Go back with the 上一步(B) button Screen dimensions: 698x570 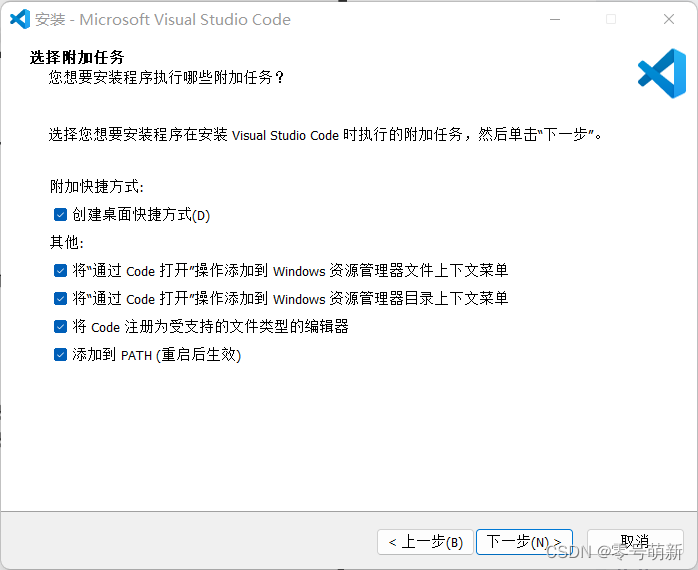[x=425, y=542]
